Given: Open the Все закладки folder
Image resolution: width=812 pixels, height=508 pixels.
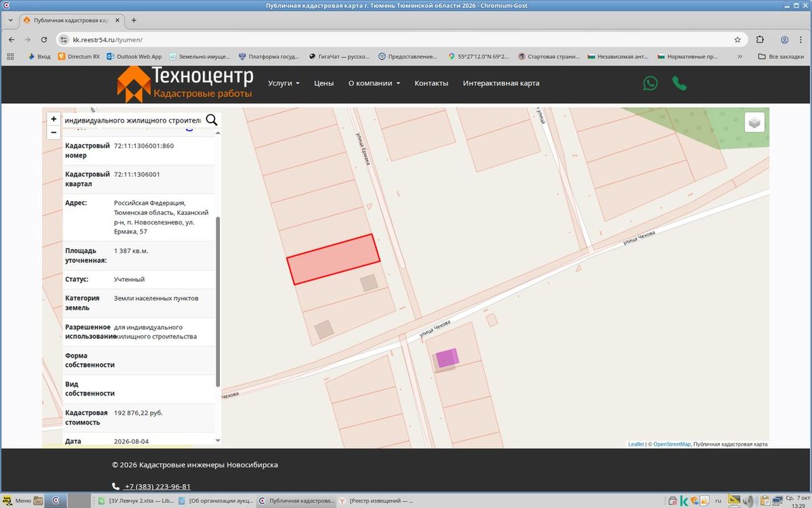Looking at the screenshot, I should 781,56.
